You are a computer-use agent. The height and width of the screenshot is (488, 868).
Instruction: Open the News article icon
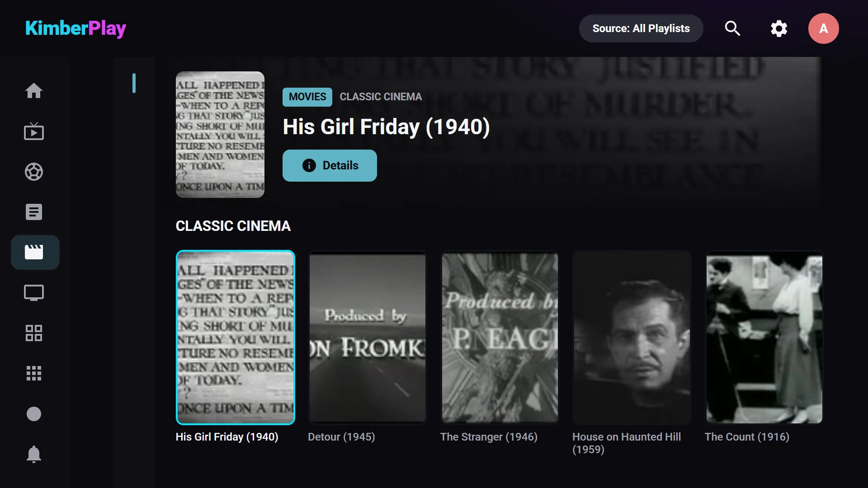[34, 212]
